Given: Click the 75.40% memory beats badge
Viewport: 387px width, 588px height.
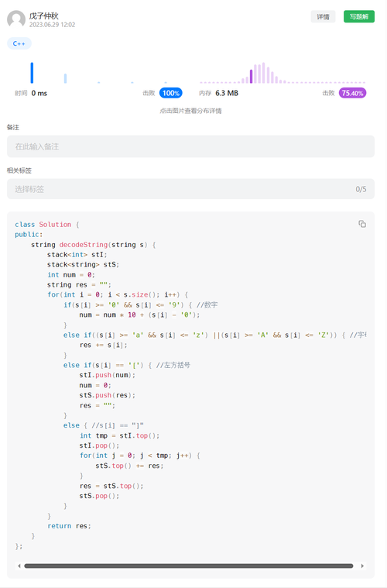Looking at the screenshot, I should pos(352,93).
